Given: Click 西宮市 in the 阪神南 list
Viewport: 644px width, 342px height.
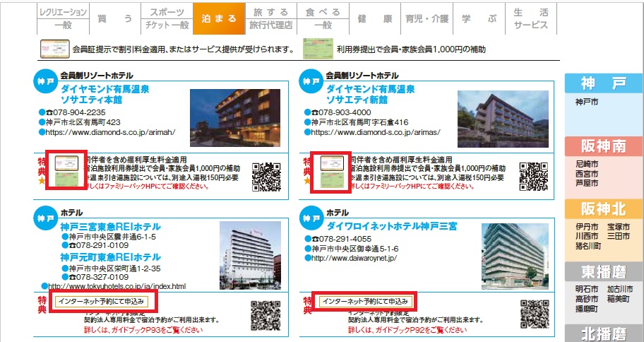Looking at the screenshot, I should click(587, 174).
